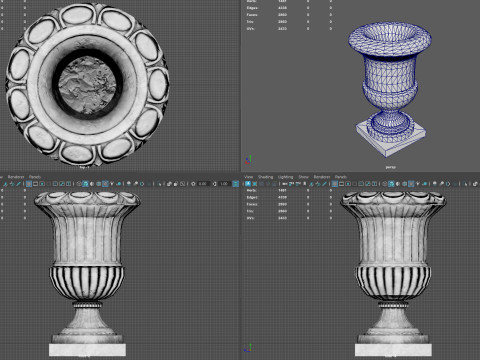
Task: Toggle Field Chart icon in front view toolbar
Action: coord(55,184)
